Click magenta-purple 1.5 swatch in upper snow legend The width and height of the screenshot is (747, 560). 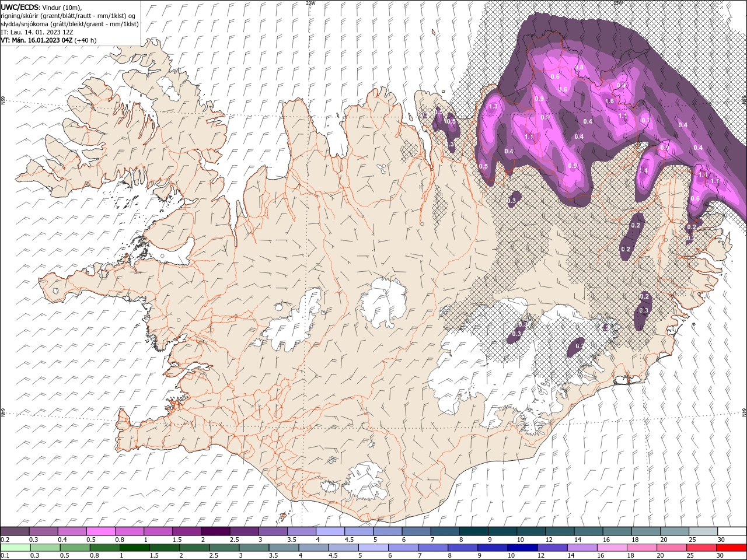click(187, 531)
